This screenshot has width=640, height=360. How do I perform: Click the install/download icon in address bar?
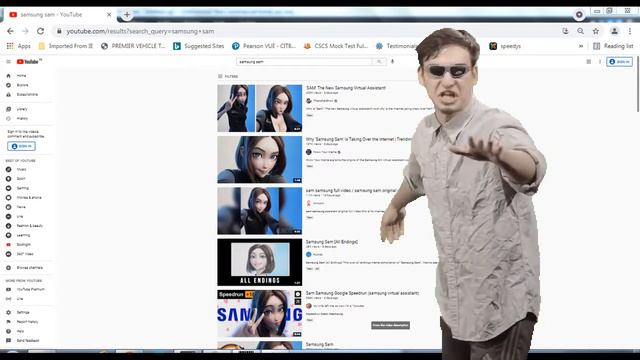pyautogui.click(x=565, y=31)
